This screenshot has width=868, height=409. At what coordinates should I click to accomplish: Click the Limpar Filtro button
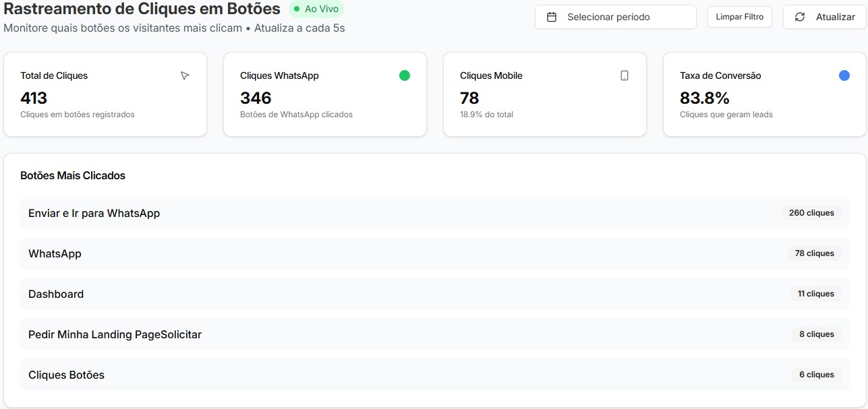pyautogui.click(x=740, y=17)
